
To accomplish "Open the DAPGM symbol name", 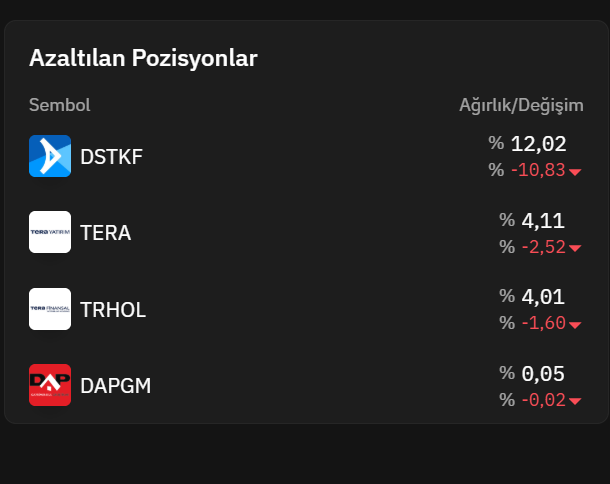I will click(116, 386).
